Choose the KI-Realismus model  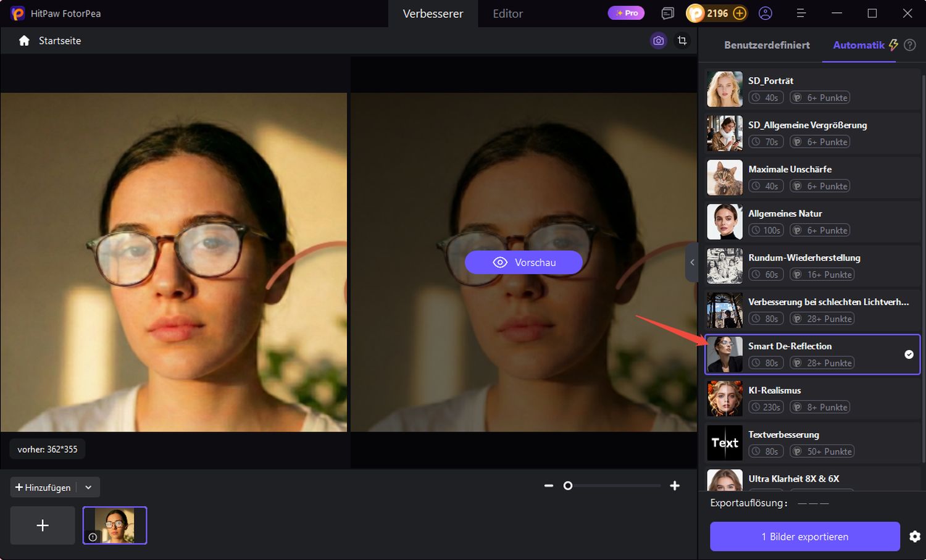(x=813, y=399)
